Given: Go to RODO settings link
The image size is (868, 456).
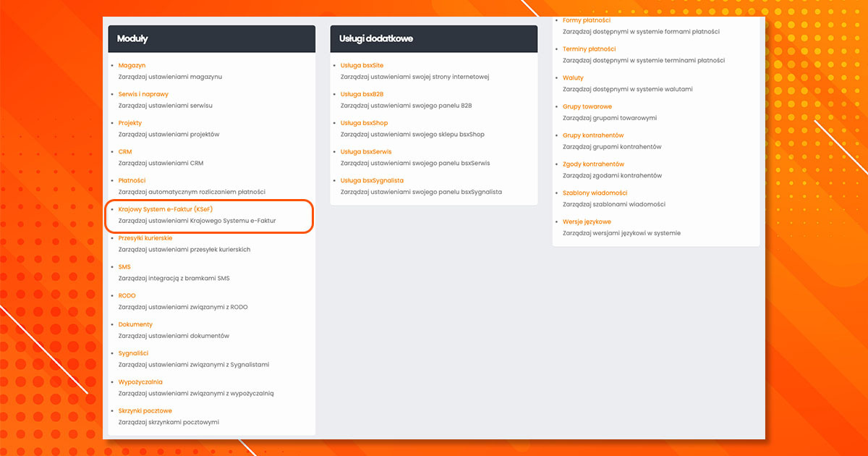Looking at the screenshot, I should click(127, 296).
